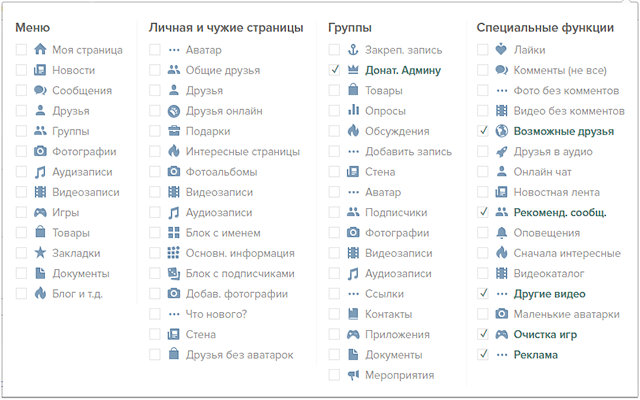
Task: Click the four-square icon beside Блок с именем
Action: [x=174, y=233]
